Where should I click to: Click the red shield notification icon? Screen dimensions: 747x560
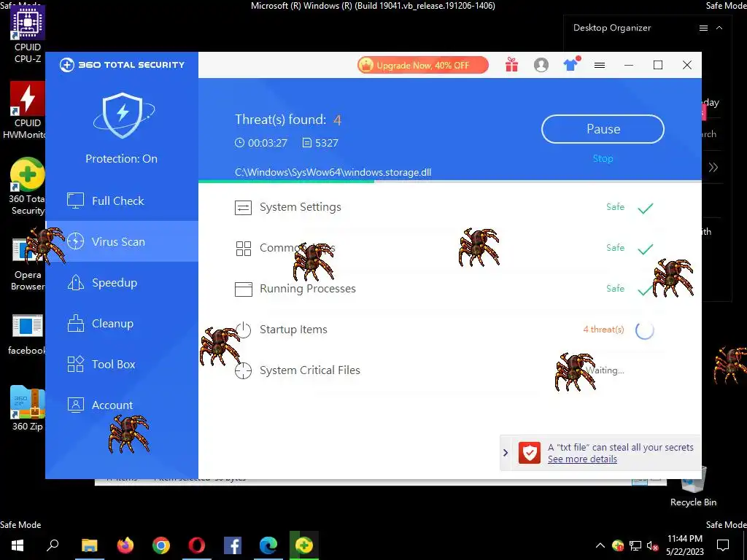coord(530,453)
